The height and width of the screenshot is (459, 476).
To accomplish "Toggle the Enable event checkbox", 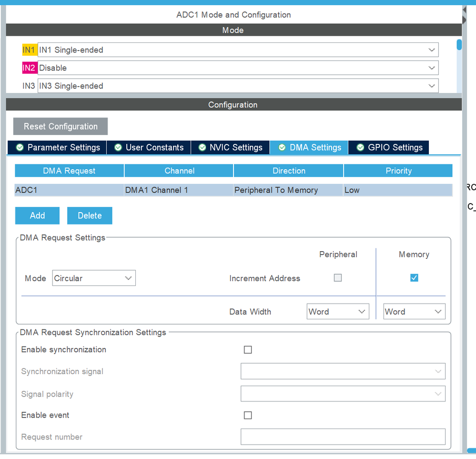I will coord(248,416).
